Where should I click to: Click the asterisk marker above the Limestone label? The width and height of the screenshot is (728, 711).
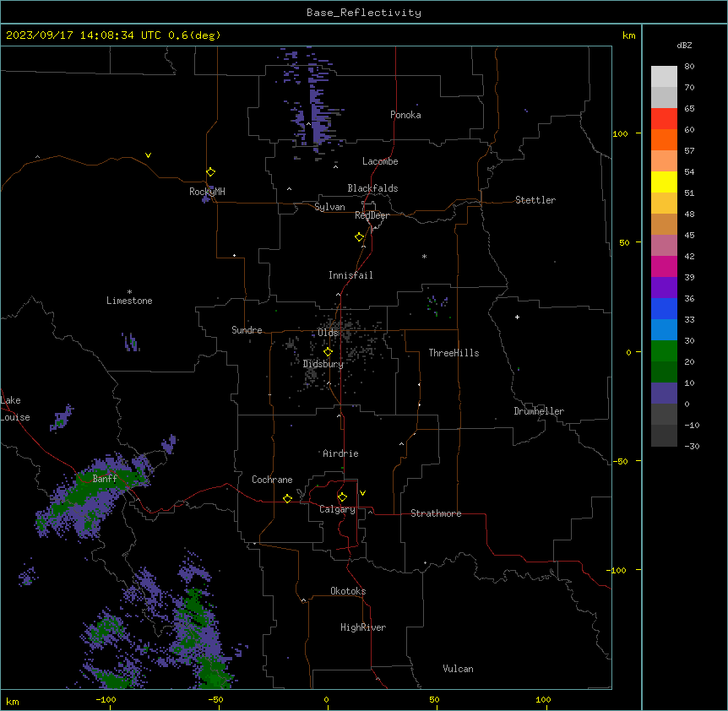(129, 292)
